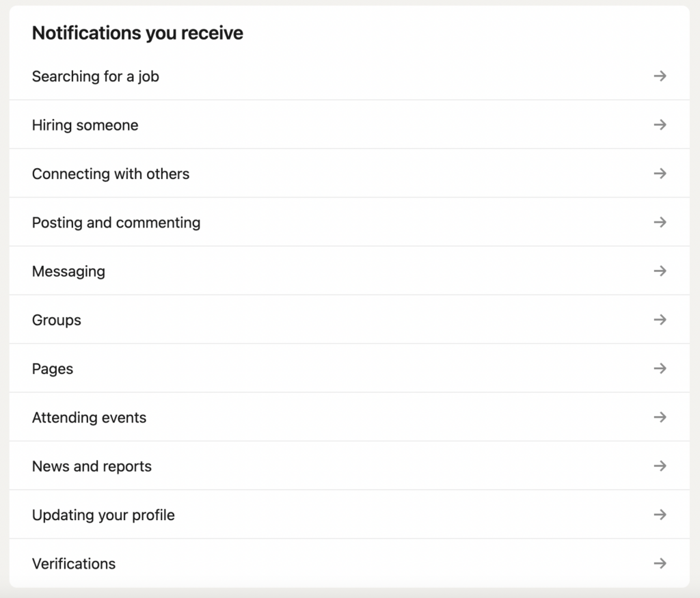The height and width of the screenshot is (598, 700).
Task: Open the Hiring someone notification settings
Action: (85, 125)
